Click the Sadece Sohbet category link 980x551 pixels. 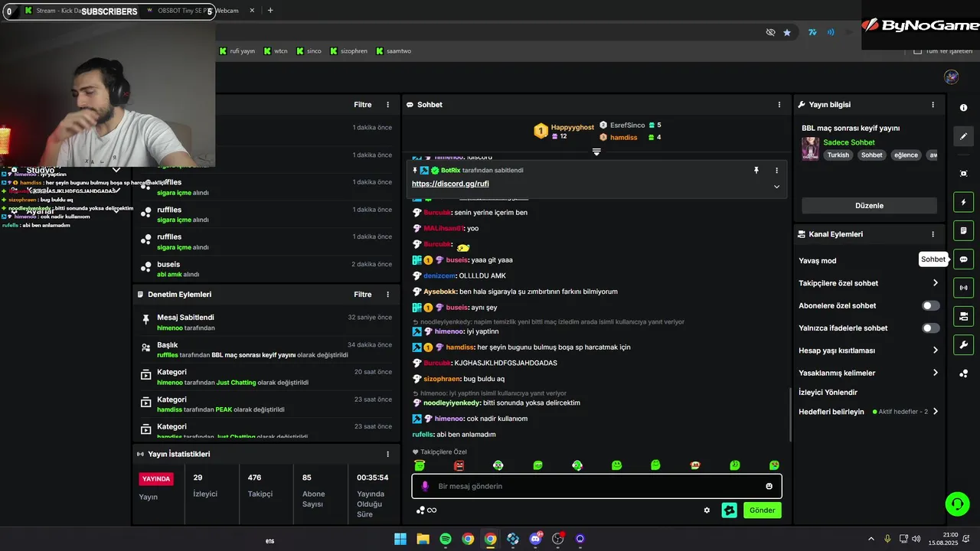coord(848,142)
